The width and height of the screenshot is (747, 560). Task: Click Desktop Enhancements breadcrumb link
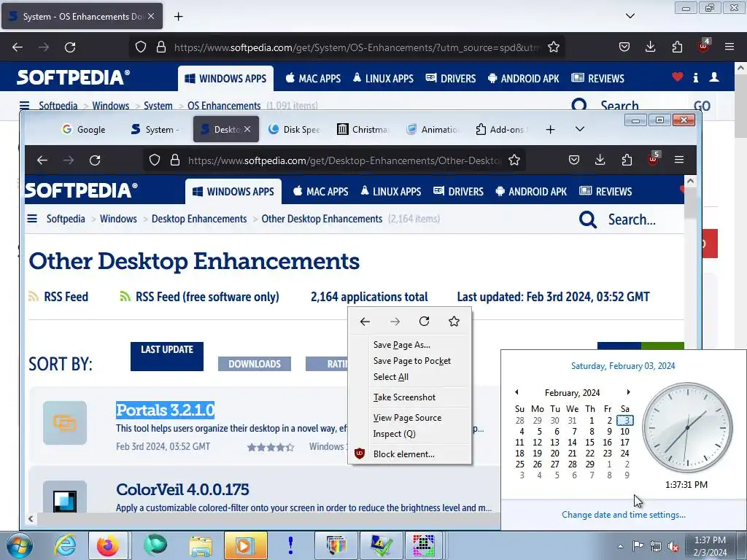[x=199, y=219]
